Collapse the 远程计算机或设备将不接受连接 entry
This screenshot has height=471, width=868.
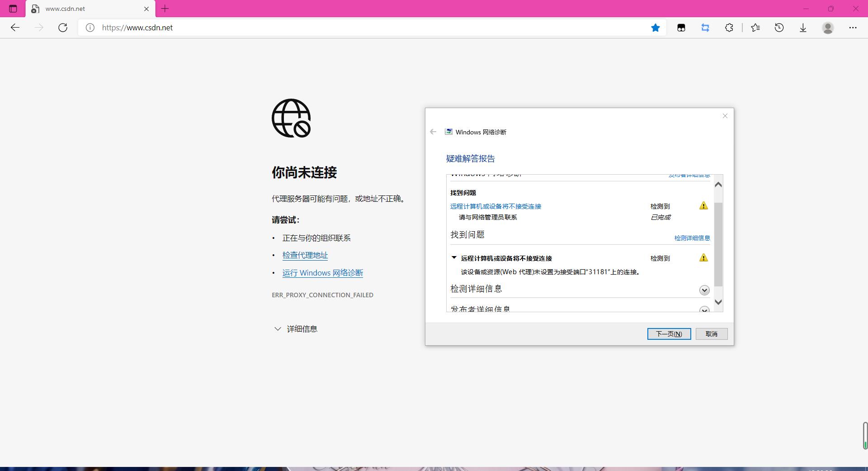(453, 257)
